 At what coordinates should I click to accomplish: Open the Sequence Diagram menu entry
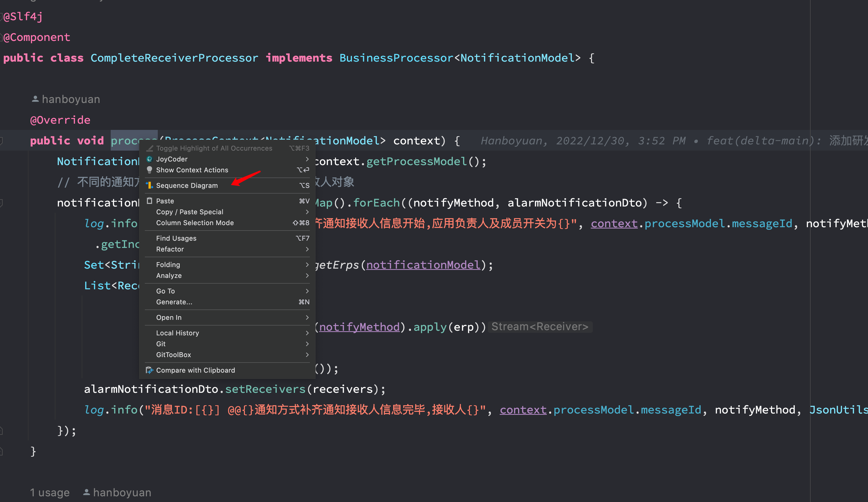click(x=227, y=185)
